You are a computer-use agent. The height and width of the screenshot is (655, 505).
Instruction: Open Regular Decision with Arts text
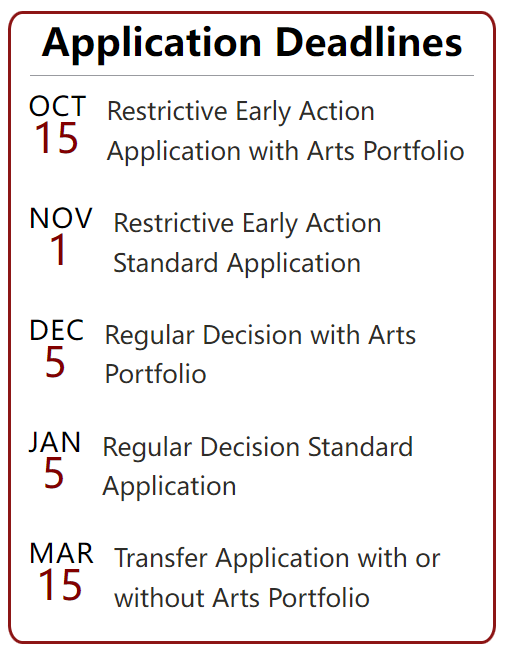(x=260, y=335)
